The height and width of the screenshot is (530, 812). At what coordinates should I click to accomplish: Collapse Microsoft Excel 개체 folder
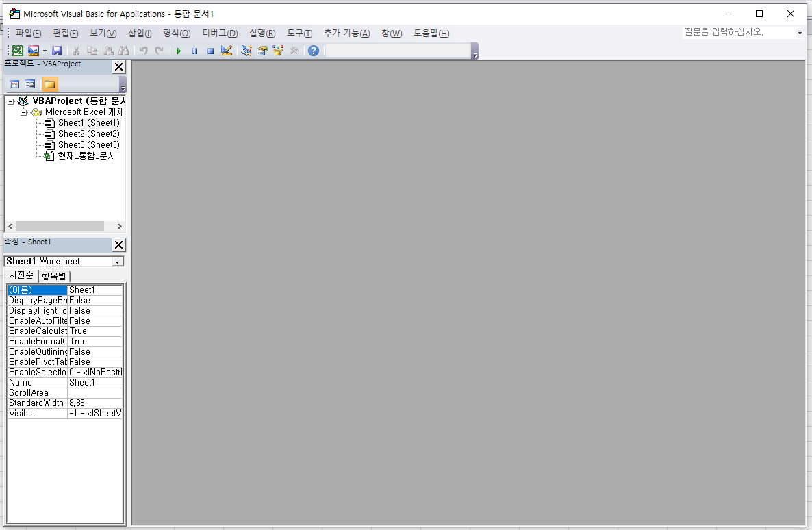point(23,112)
